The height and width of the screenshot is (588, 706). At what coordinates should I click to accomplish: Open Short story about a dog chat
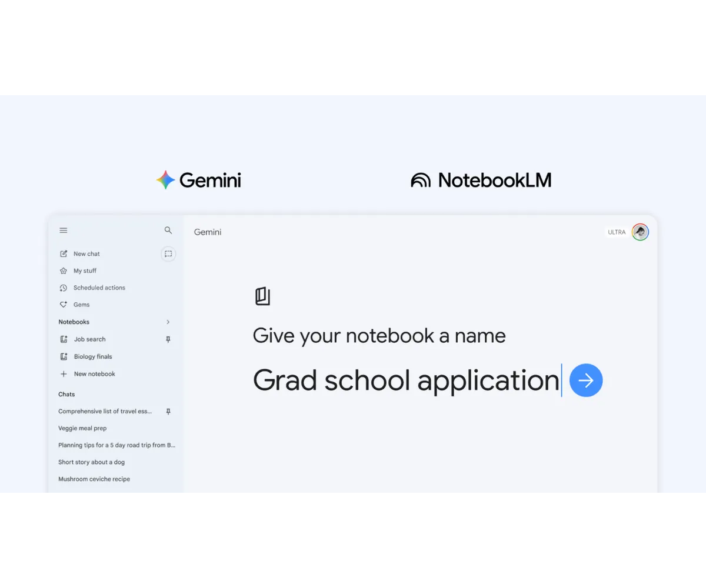click(x=91, y=462)
